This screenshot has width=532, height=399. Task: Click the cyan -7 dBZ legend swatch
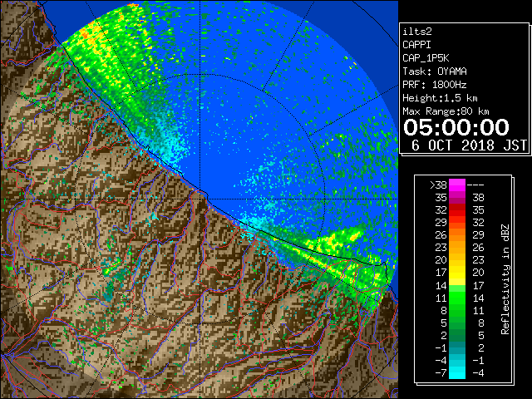click(x=457, y=373)
